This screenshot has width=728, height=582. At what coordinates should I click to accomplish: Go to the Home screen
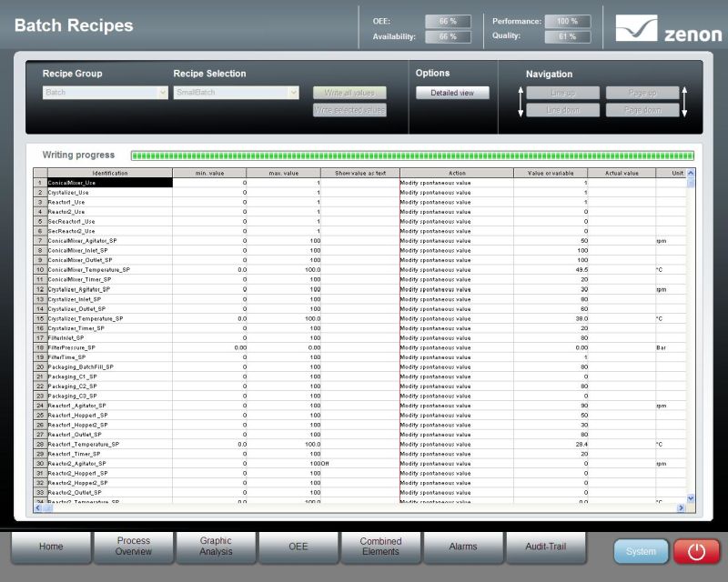[51, 547]
